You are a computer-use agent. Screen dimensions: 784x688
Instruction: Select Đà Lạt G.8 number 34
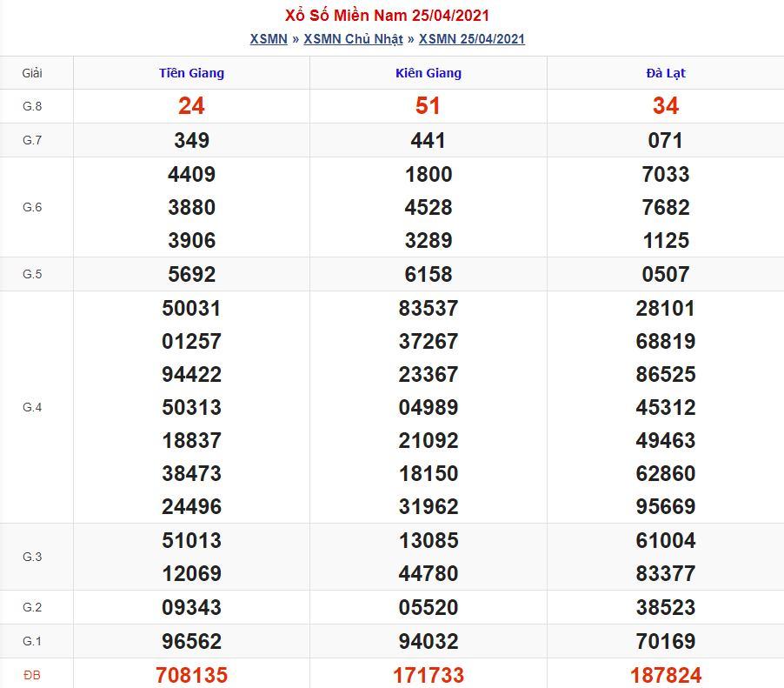(666, 106)
